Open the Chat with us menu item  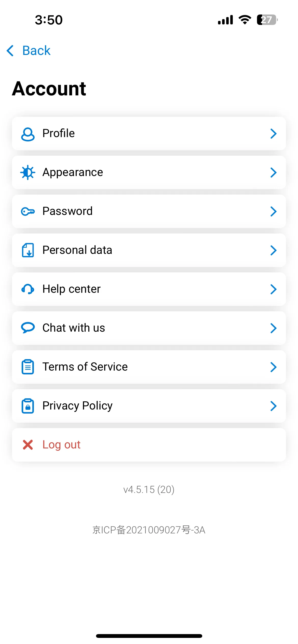click(x=149, y=328)
